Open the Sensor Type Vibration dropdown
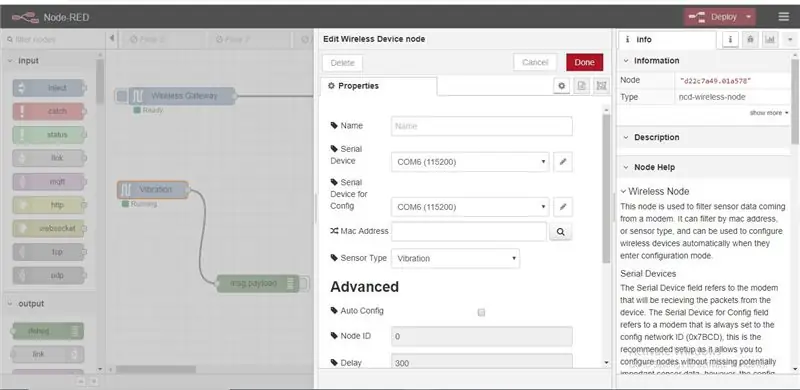This screenshot has width=800, height=390. [455, 258]
